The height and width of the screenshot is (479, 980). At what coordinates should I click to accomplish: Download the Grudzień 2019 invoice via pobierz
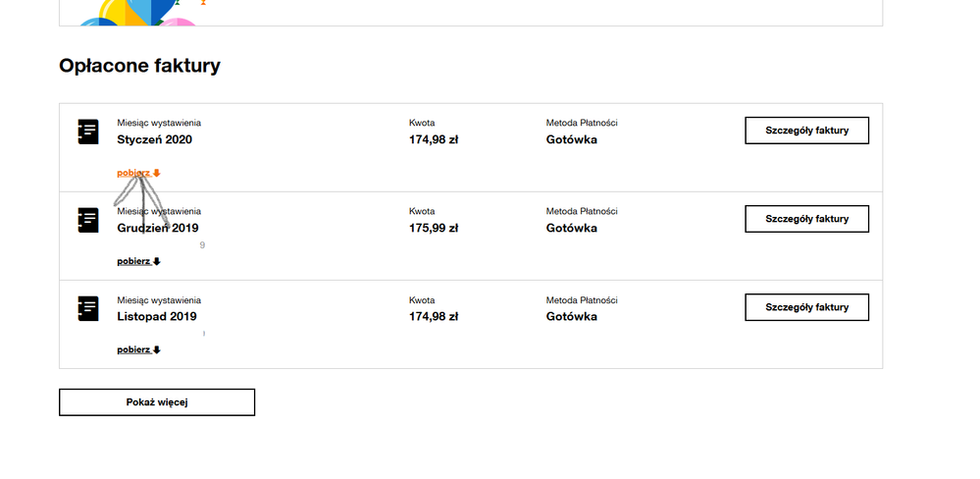tap(133, 261)
